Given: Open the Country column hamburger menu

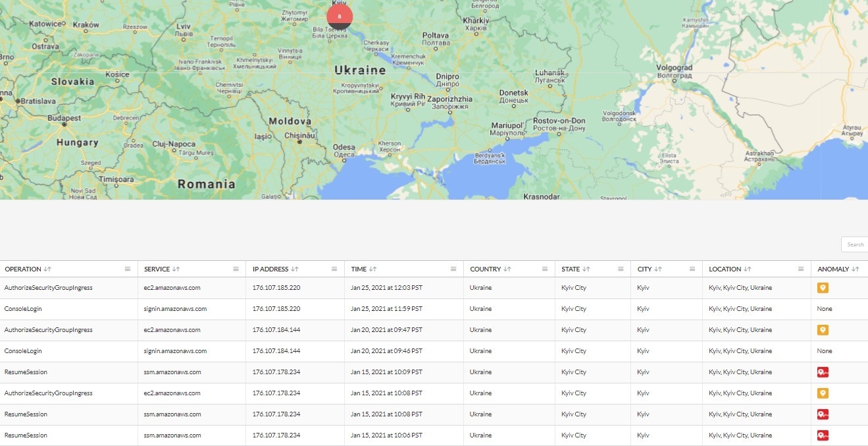Looking at the screenshot, I should 545,269.
